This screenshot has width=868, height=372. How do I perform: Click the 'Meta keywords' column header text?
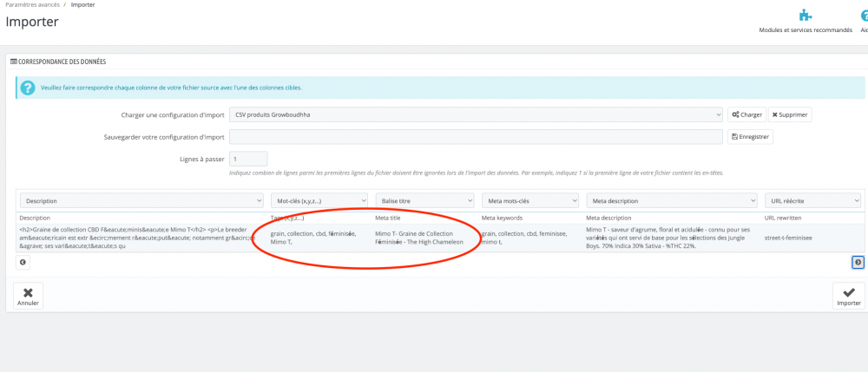502,218
